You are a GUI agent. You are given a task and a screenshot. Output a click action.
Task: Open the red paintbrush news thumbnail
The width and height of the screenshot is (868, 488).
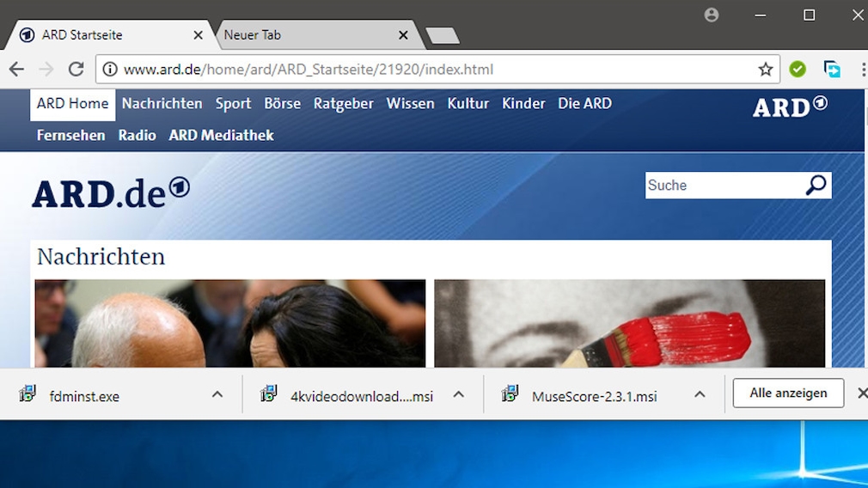(629, 325)
